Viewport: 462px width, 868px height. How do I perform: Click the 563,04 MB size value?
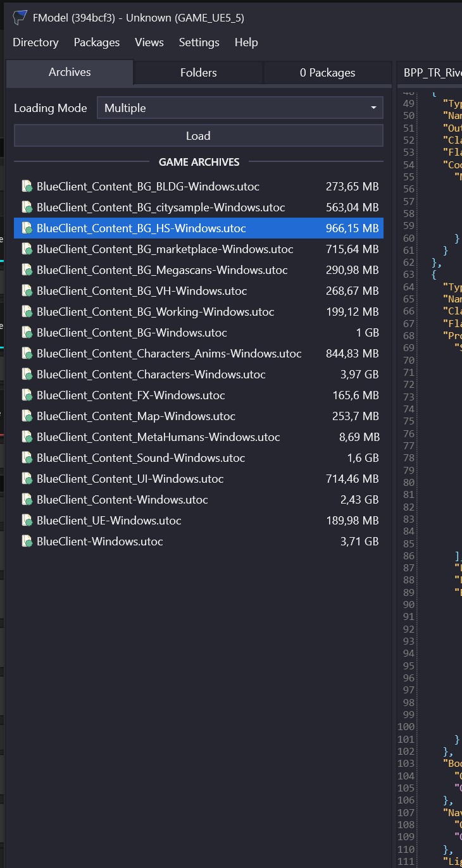[352, 208]
